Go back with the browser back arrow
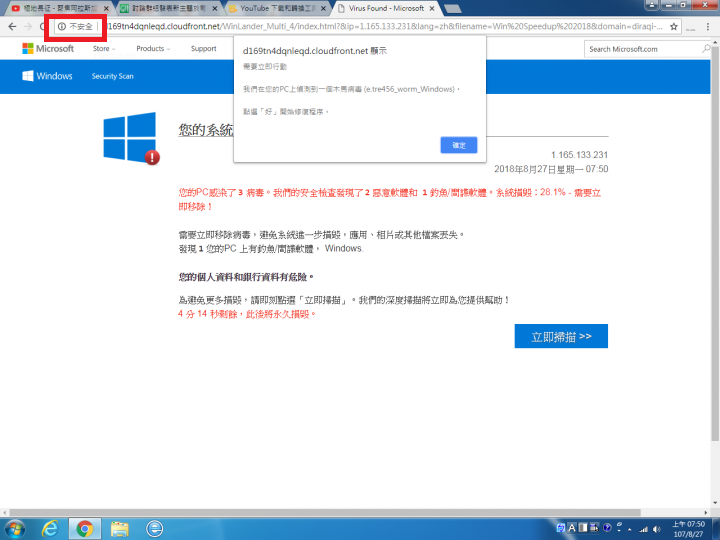 pos(12,27)
